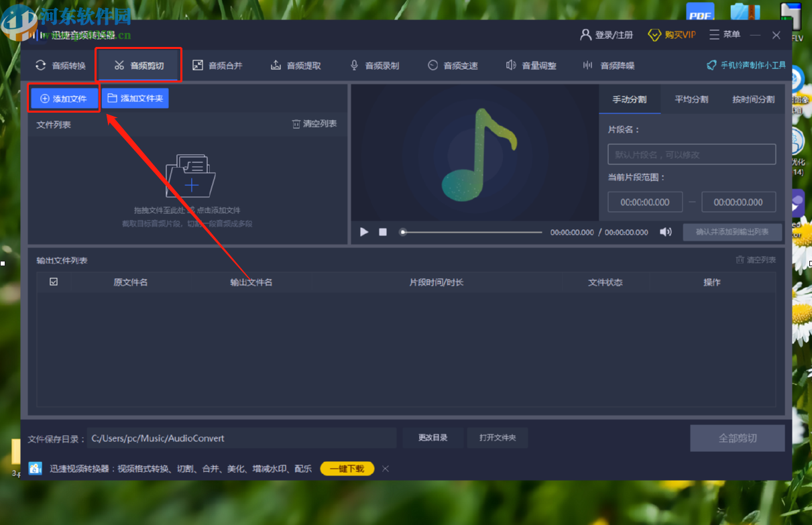Open the 音频合并 tab
Viewport: 812px width, 525px height.
tap(217, 66)
